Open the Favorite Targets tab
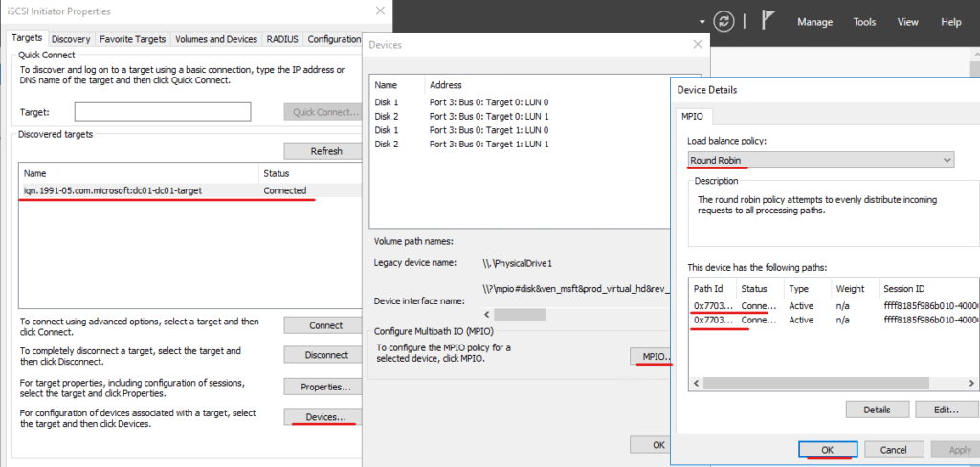This screenshot has height=467, width=980. click(132, 39)
